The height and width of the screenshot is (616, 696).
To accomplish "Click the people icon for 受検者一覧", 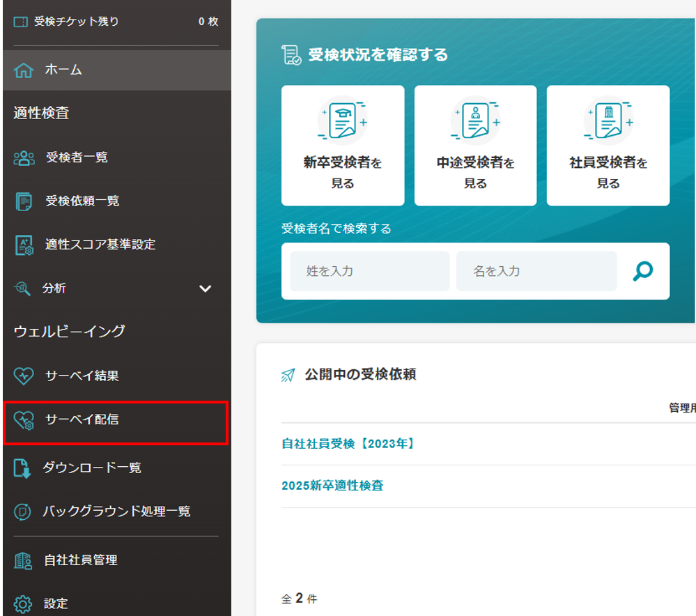I will pos(24,157).
